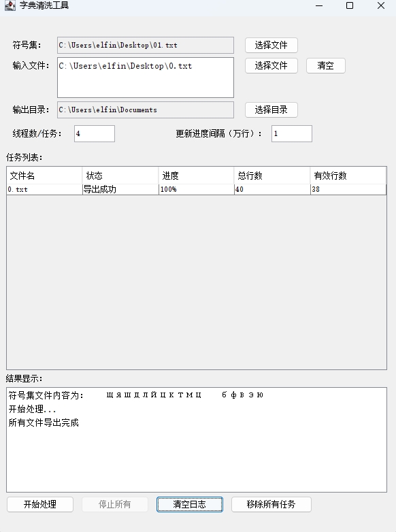The height and width of the screenshot is (532, 396).
Task: Minimize the 字典清洗工具 window
Action: [319, 5]
